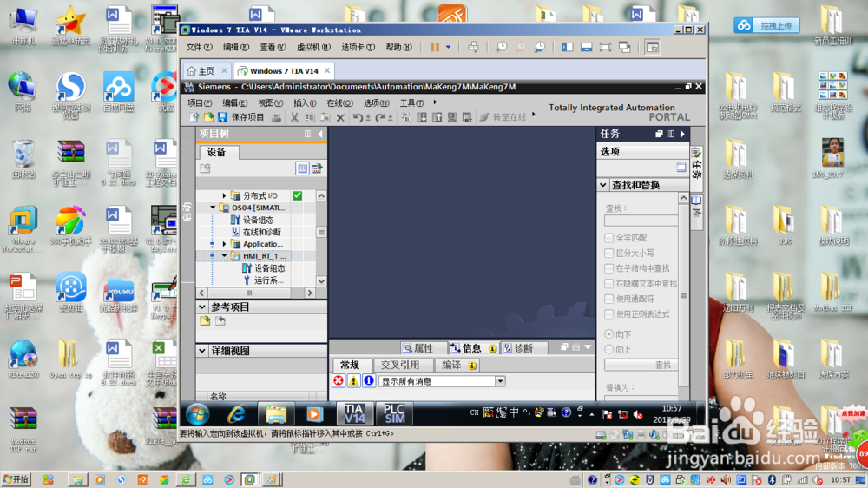868x488 pixels.
Task: Click the copy icon in TIA toolbar
Action: pyautogui.click(x=310, y=117)
